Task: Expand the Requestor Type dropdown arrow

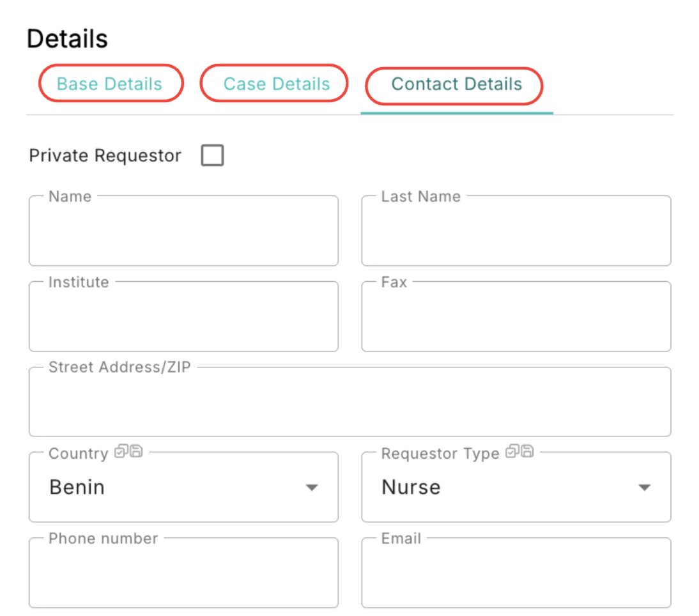Action: 644,488
